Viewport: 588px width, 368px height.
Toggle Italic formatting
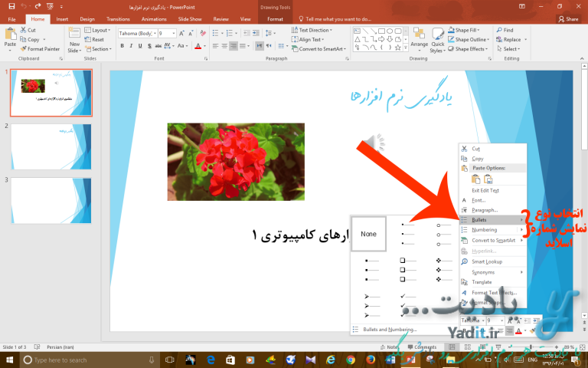131,46
